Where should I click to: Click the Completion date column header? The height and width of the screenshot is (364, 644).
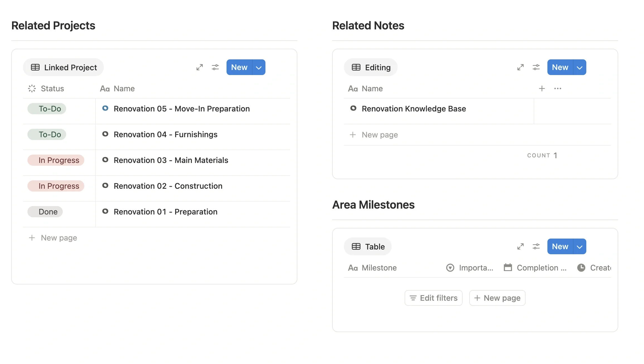coord(535,268)
